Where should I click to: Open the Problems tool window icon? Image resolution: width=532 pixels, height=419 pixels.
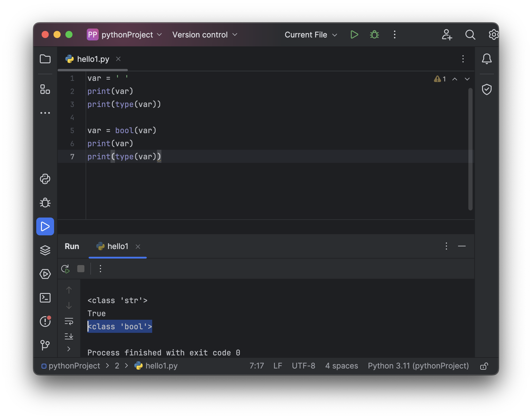pos(45,321)
